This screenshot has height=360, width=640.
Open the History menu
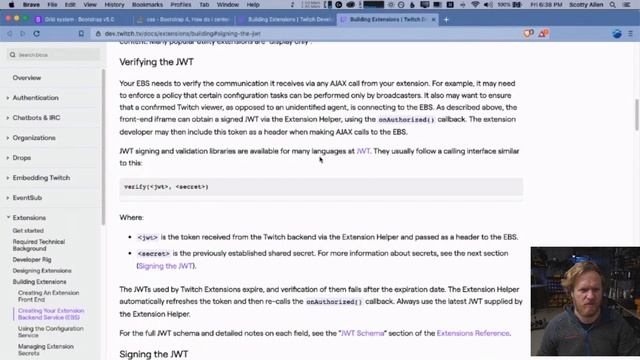(114, 5)
